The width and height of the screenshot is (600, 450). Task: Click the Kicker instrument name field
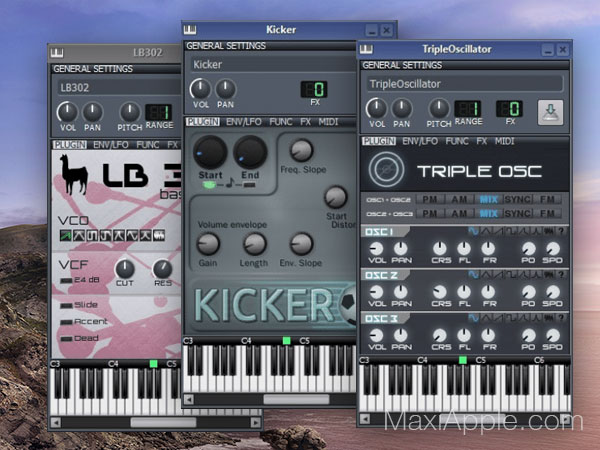[274, 64]
